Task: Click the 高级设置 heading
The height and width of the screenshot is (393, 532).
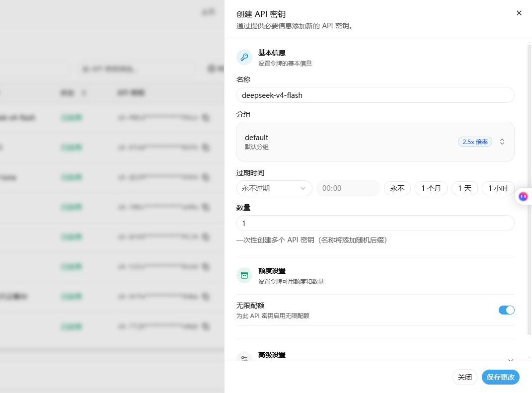Action: (x=272, y=355)
